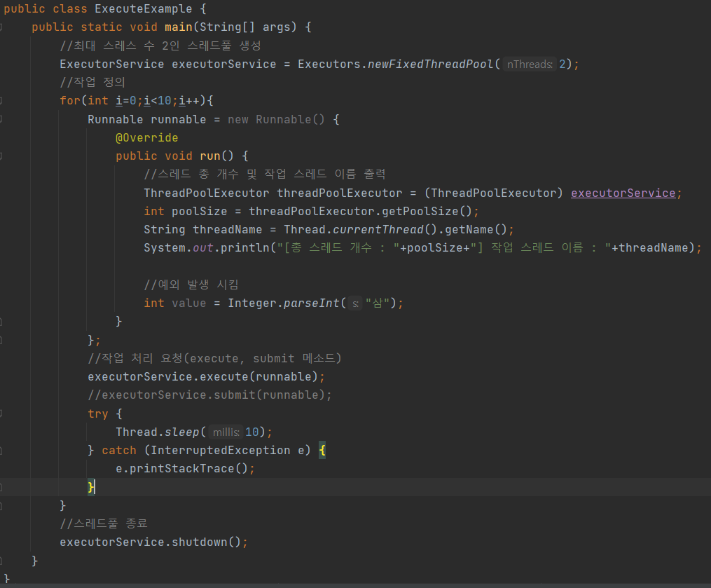Click the nThreads: inlay hint
Viewport: 711px width, 588px height.
[530, 64]
